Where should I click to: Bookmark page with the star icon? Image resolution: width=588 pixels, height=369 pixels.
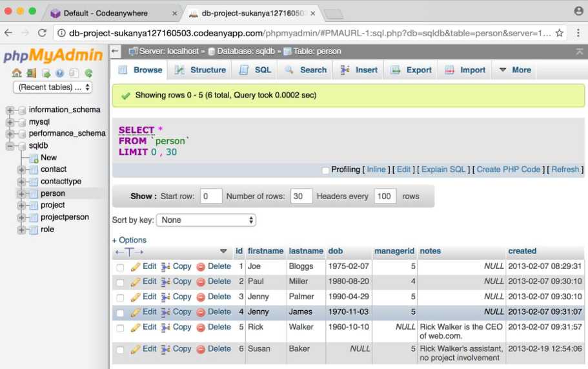tap(560, 33)
